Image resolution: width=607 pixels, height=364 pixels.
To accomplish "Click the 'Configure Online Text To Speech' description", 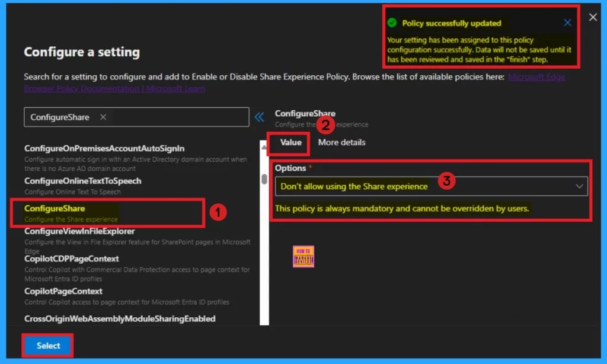I will [72, 191].
